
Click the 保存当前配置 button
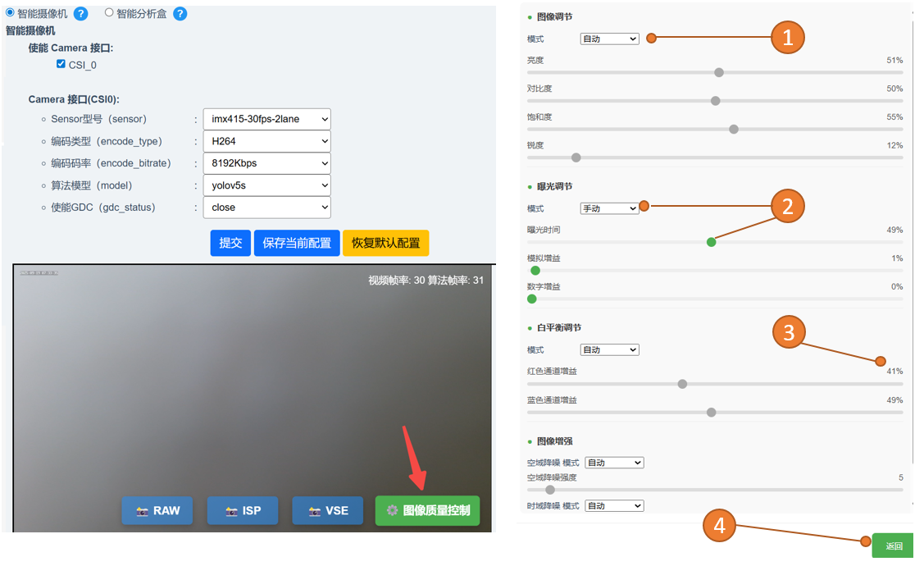[x=297, y=243]
